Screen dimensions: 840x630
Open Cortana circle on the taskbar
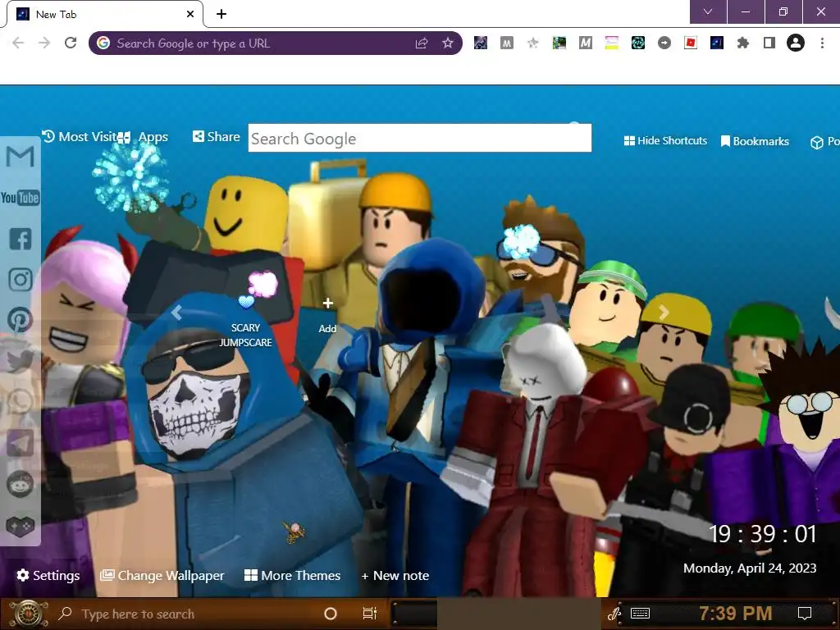coord(331,614)
